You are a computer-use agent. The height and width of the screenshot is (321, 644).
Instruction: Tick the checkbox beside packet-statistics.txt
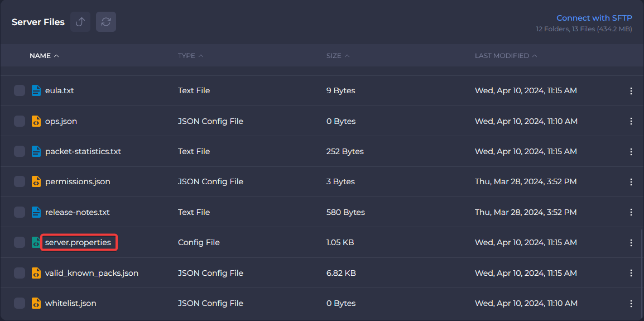click(20, 151)
